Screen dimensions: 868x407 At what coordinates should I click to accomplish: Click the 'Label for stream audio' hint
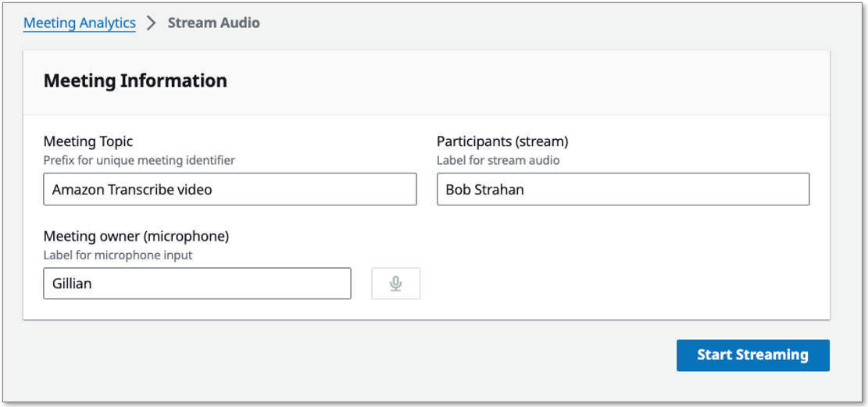498,160
